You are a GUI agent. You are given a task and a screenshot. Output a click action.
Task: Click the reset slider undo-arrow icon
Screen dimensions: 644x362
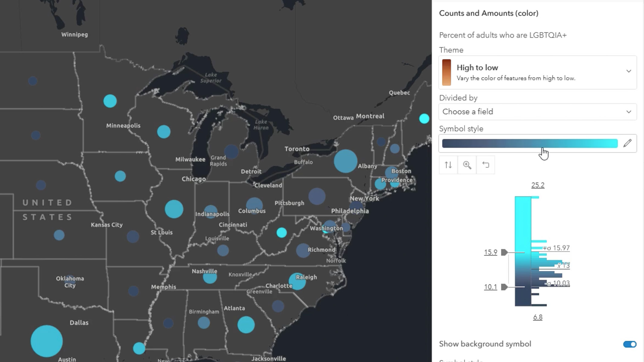[486, 165]
